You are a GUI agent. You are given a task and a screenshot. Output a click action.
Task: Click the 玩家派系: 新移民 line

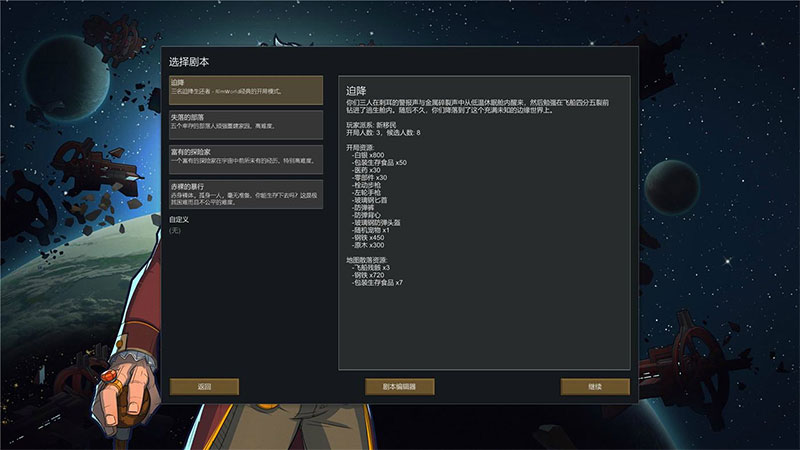click(x=371, y=125)
